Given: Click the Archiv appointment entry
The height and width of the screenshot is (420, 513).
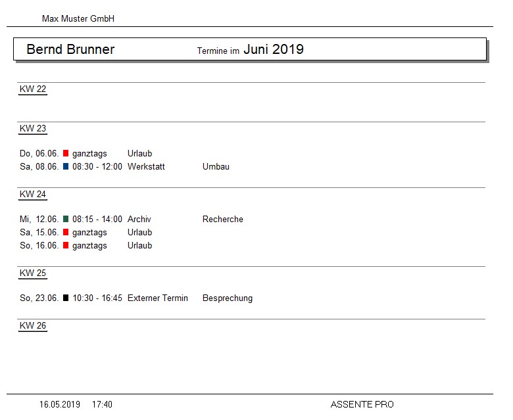Looking at the screenshot, I should pos(139,219).
